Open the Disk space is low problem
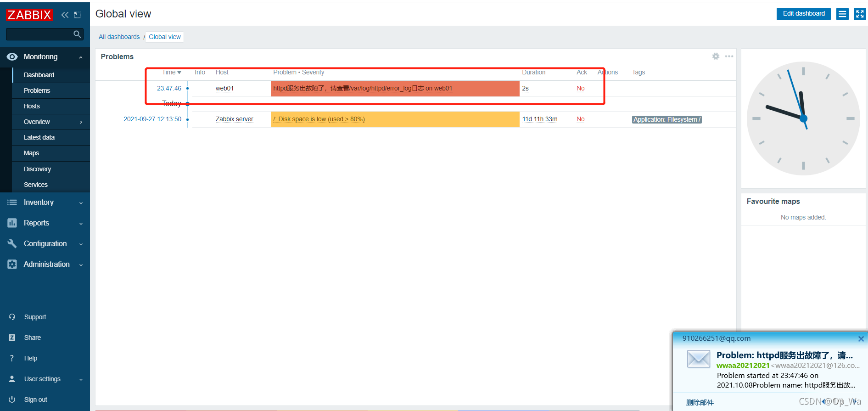Image resolution: width=868 pixels, height=411 pixels. tap(319, 119)
